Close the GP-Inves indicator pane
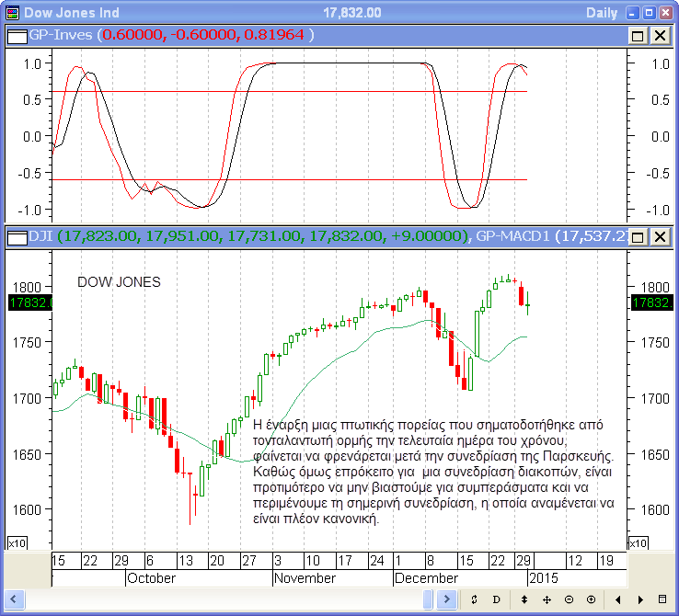The image size is (679, 616). 660,36
